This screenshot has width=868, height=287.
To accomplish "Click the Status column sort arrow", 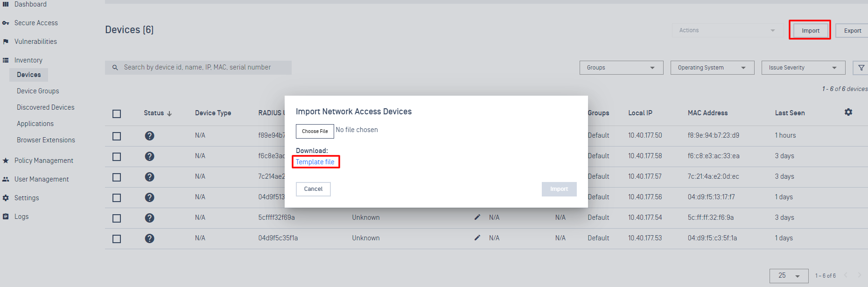I will (169, 113).
